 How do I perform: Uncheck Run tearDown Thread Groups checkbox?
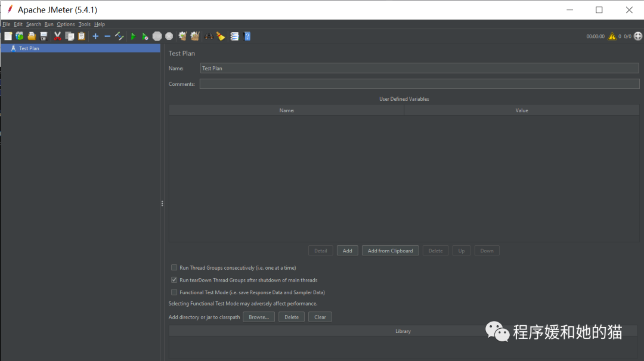(174, 280)
